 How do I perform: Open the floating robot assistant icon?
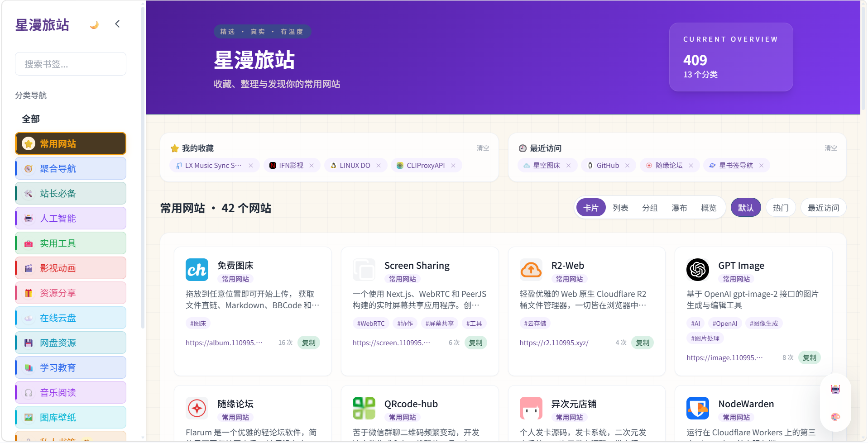coord(835,390)
